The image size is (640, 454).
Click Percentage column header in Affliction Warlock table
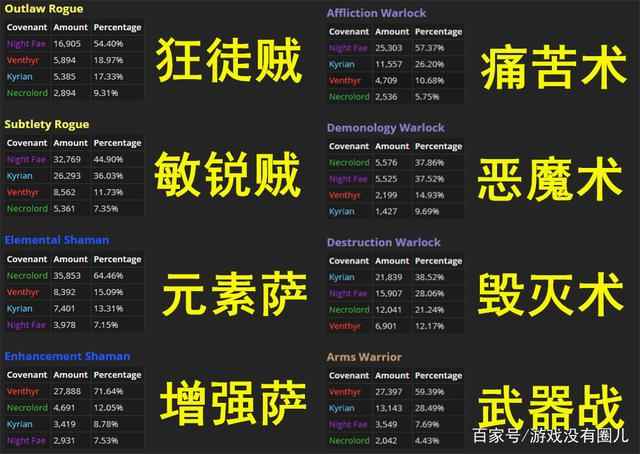pos(439,31)
